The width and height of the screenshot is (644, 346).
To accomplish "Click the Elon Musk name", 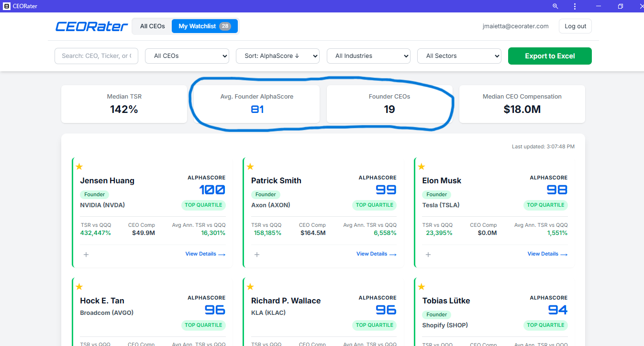I will coord(442,181).
